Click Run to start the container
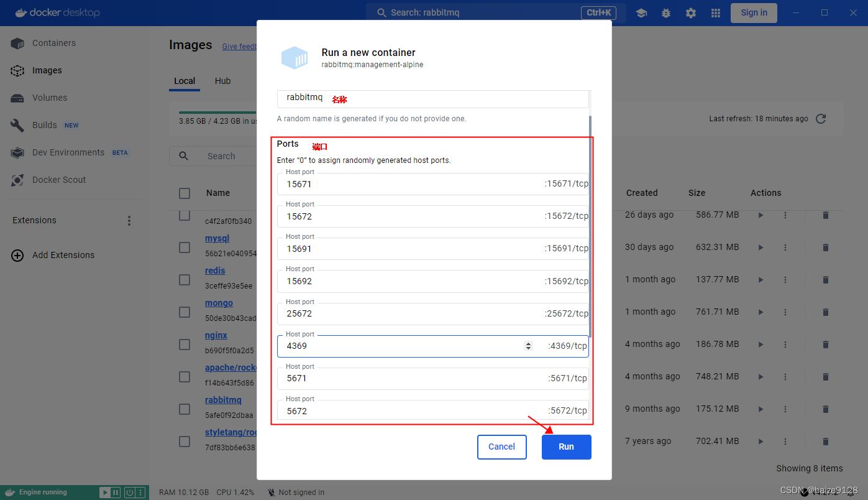 click(x=566, y=447)
